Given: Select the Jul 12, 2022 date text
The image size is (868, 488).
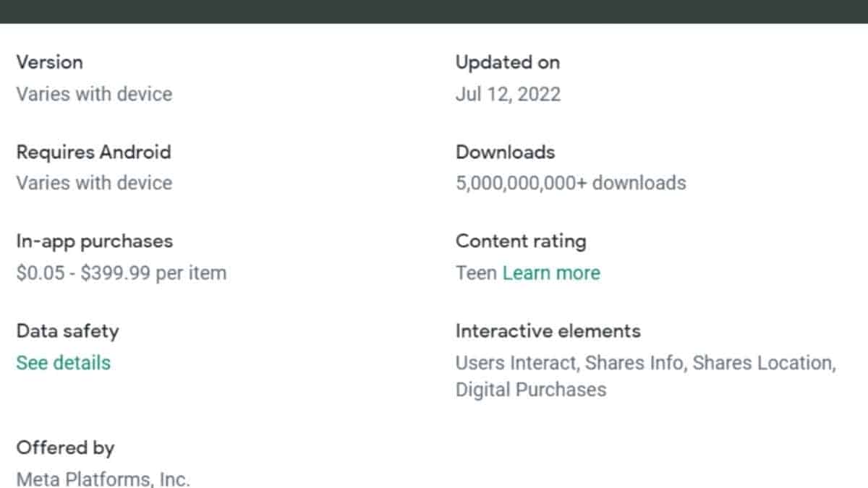Looking at the screenshot, I should click(x=508, y=94).
